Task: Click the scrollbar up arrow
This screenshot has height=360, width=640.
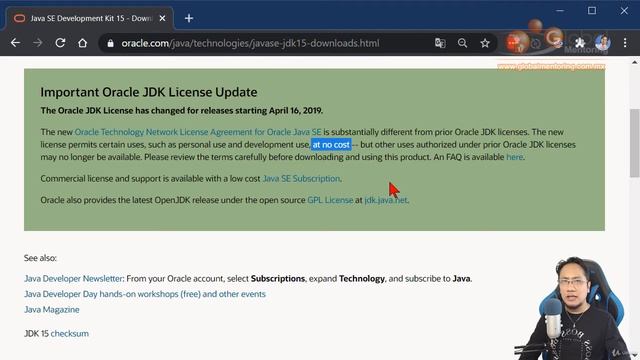Action: 634,62
